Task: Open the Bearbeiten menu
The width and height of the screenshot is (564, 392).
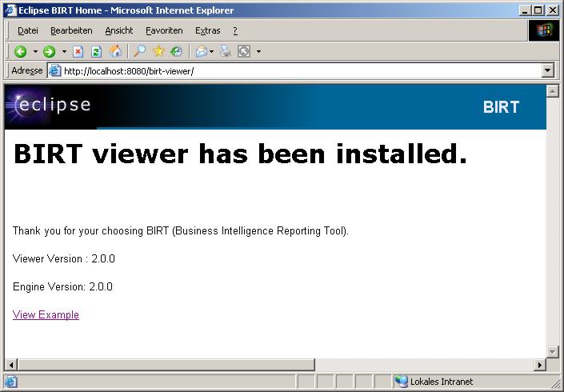Action: point(71,31)
